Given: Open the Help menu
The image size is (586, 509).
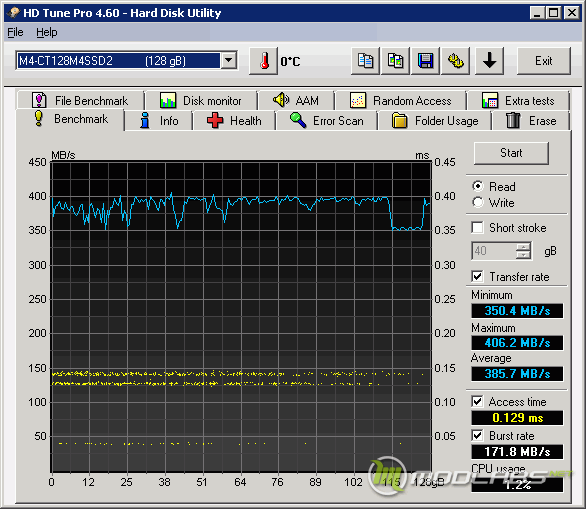Looking at the screenshot, I should (x=47, y=33).
